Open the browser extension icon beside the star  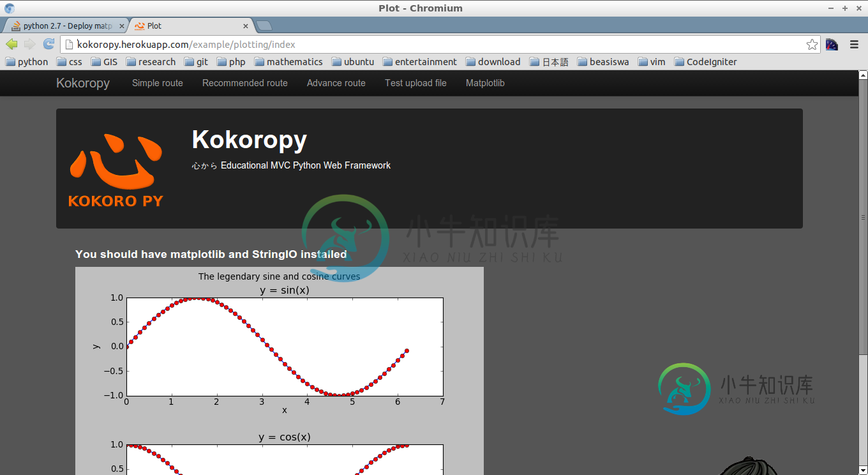[832, 44]
